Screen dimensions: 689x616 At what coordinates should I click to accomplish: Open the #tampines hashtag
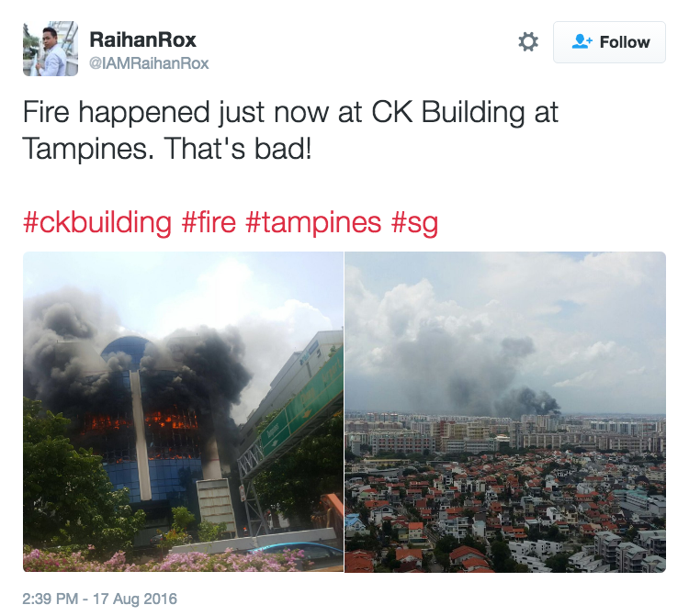tap(313, 222)
